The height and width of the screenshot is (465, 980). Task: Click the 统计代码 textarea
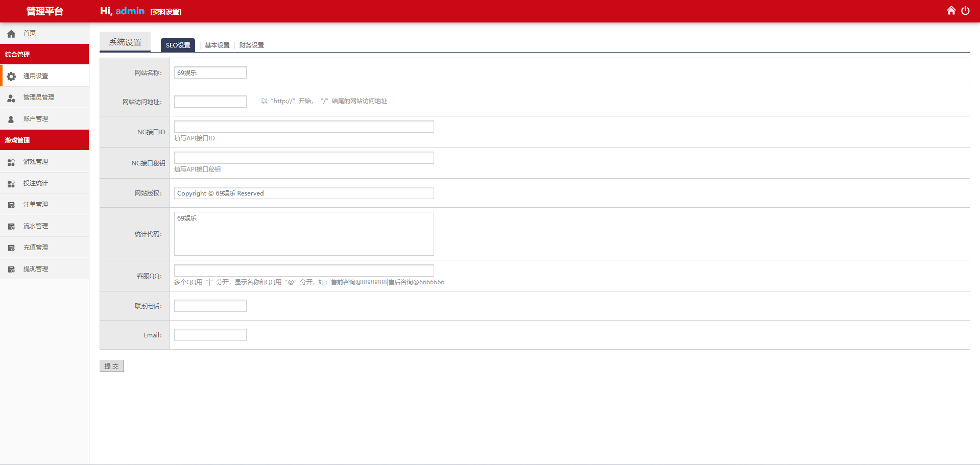(x=304, y=234)
